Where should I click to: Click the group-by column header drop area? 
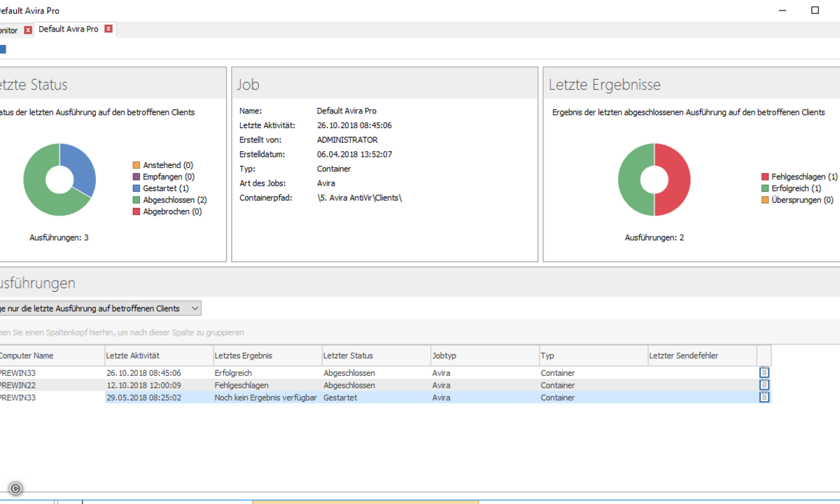coord(420,332)
